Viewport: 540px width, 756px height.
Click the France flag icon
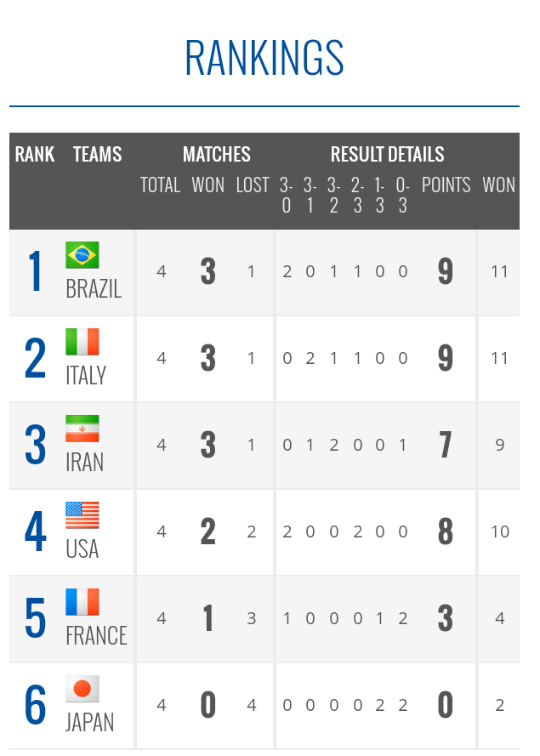tap(82, 602)
